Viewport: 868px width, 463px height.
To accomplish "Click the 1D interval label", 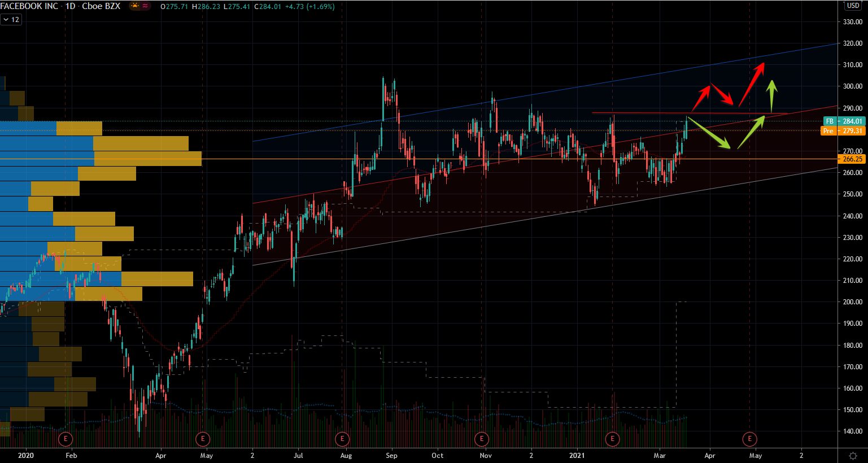I will [70, 6].
